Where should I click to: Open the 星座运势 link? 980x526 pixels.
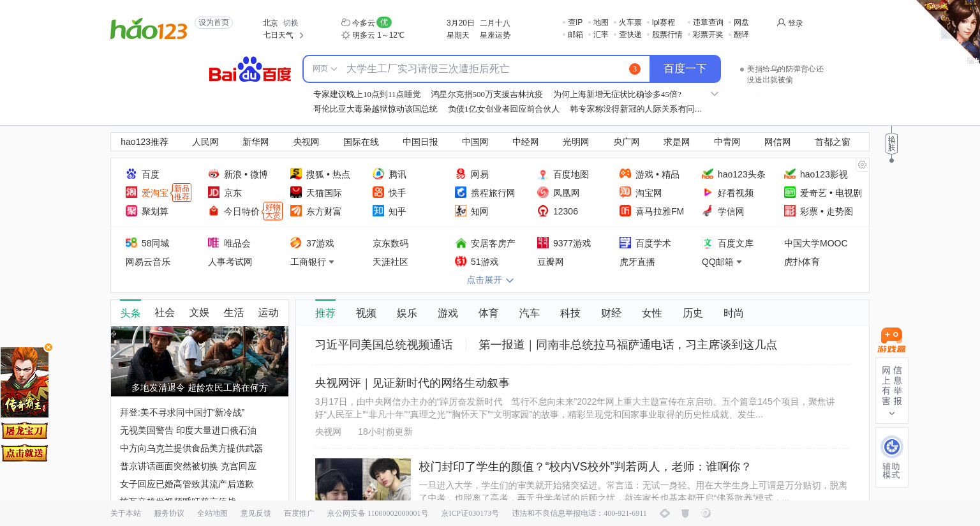coord(495,35)
